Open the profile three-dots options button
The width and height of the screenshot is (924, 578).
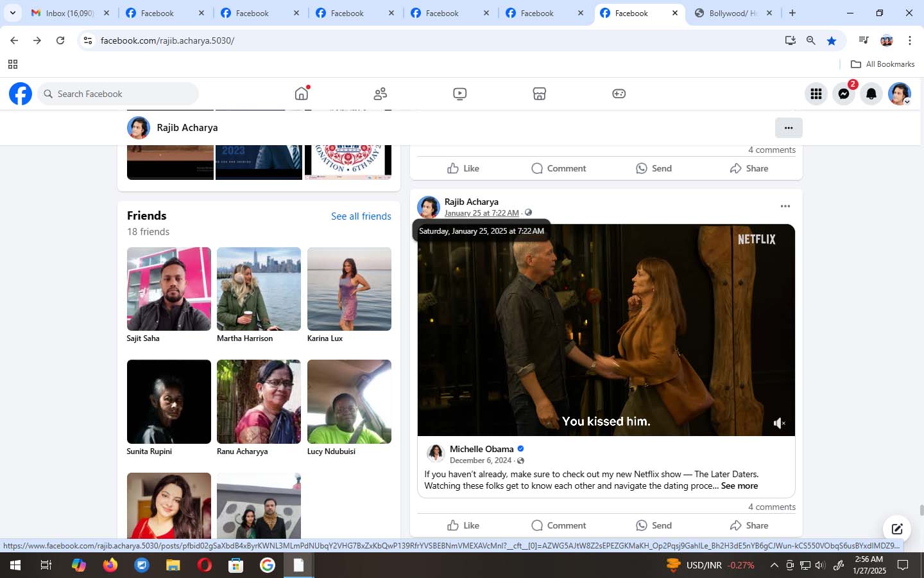pyautogui.click(x=789, y=128)
